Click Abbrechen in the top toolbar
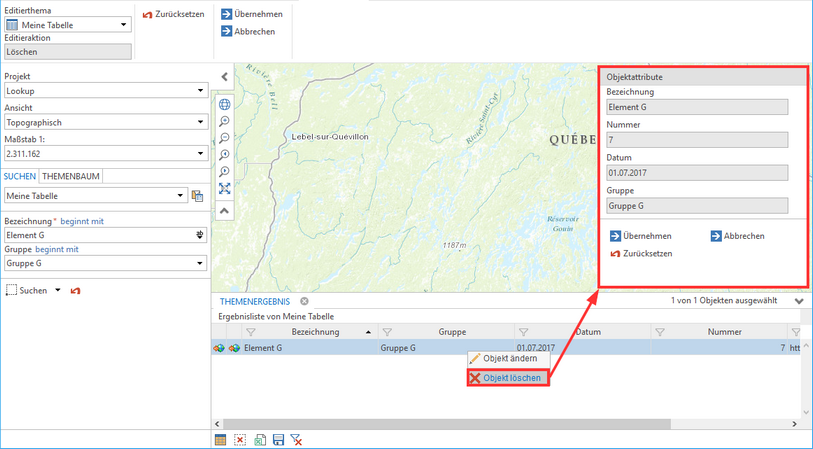Screen dimensions: 813x449 247,31
